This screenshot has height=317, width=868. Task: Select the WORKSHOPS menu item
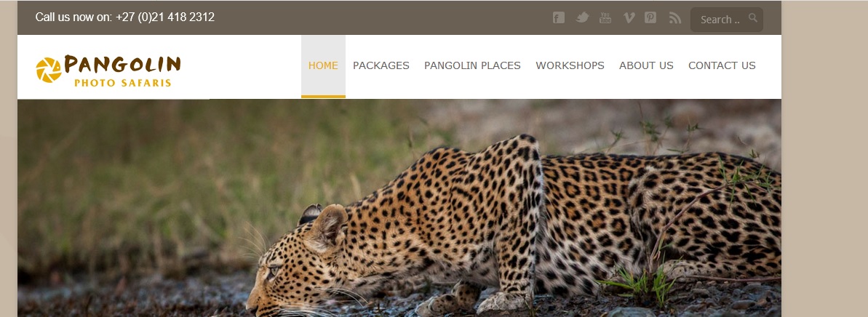570,66
